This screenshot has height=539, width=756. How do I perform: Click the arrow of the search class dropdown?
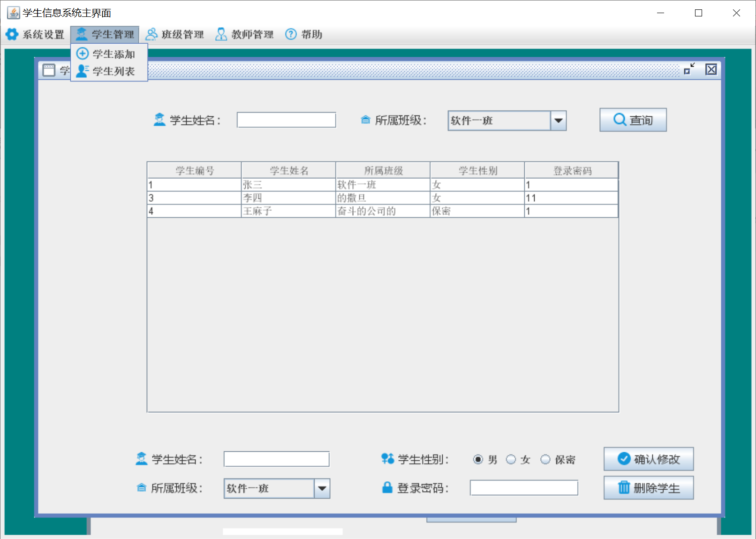point(558,121)
